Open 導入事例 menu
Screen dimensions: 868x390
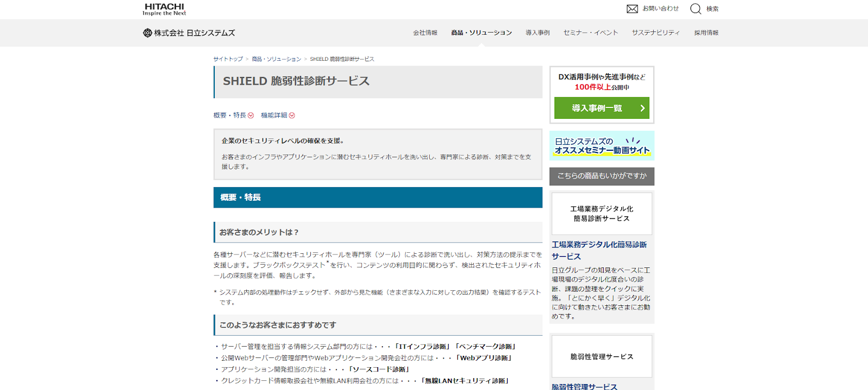coord(538,33)
